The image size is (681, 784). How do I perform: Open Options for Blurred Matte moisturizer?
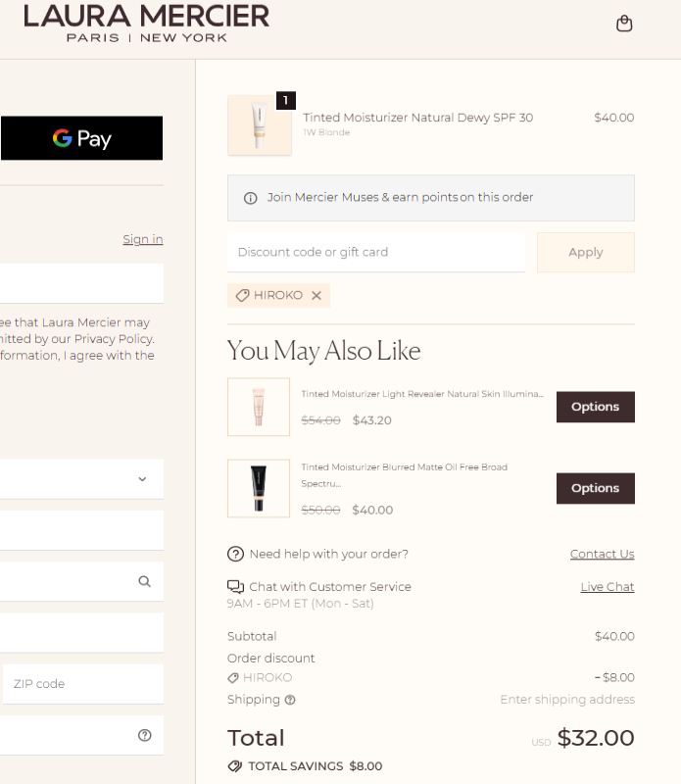click(595, 488)
